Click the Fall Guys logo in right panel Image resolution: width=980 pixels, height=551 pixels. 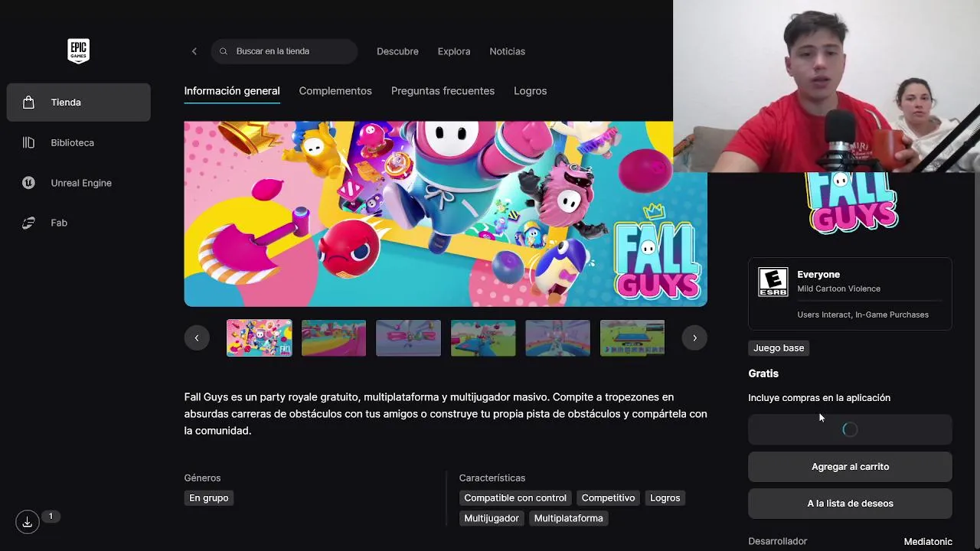pyautogui.click(x=852, y=202)
